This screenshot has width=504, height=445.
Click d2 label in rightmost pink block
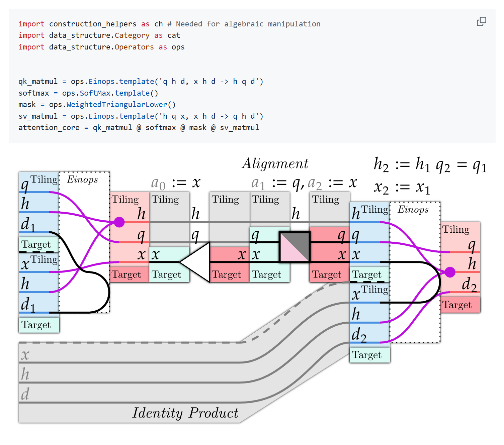pos(469,285)
